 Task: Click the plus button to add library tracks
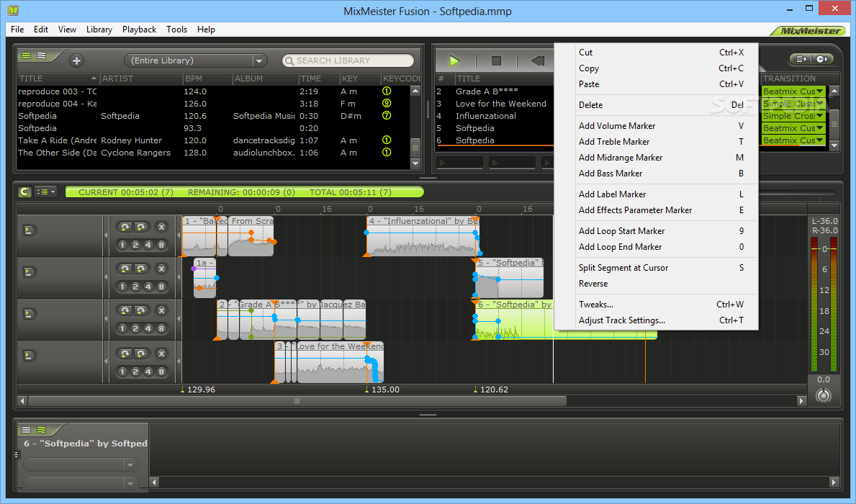[76, 60]
